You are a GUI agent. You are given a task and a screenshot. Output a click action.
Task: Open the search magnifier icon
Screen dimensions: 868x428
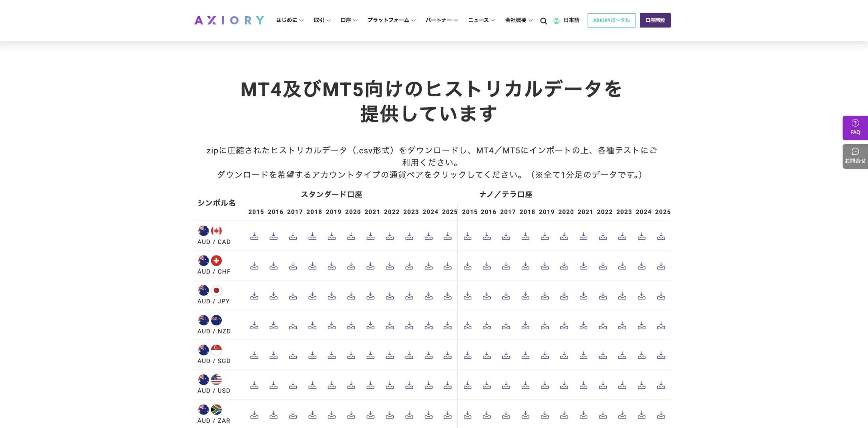click(x=544, y=21)
